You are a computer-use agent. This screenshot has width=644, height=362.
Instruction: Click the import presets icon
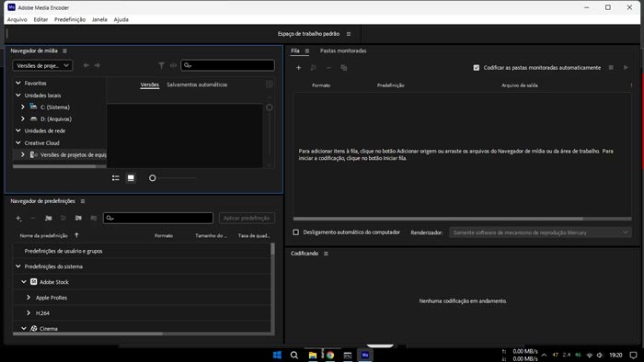click(78, 218)
